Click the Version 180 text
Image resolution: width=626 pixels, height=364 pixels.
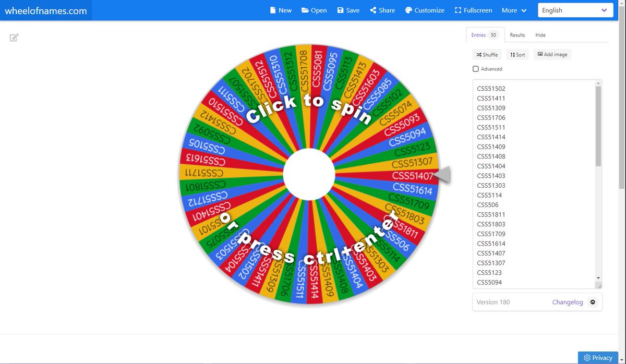[493, 302]
